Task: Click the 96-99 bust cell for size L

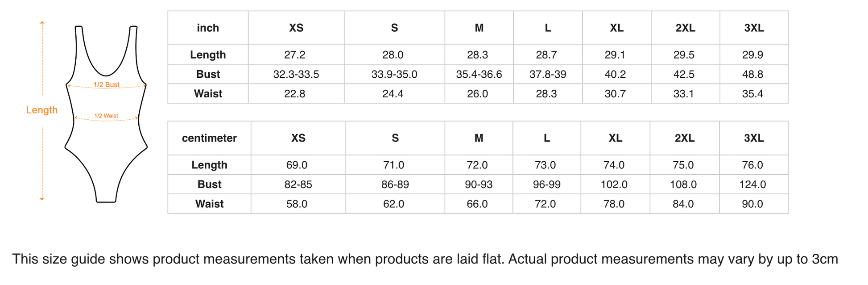Action: pos(546,184)
